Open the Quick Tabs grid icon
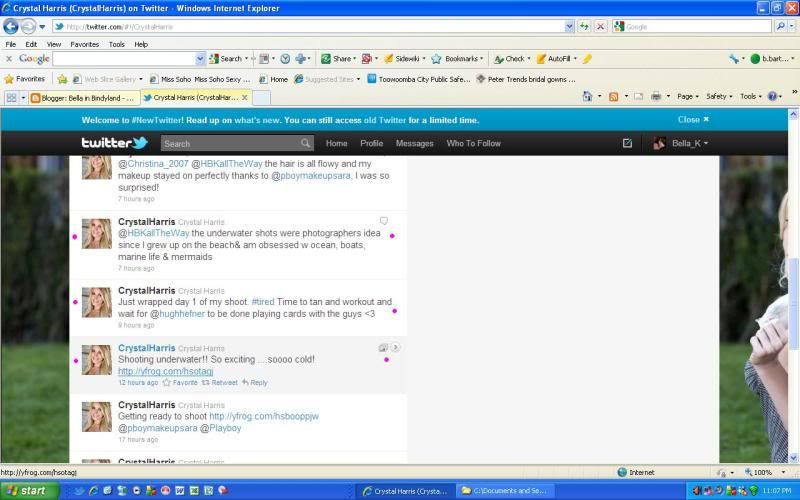The height and width of the screenshot is (500, 800). click(x=11, y=97)
